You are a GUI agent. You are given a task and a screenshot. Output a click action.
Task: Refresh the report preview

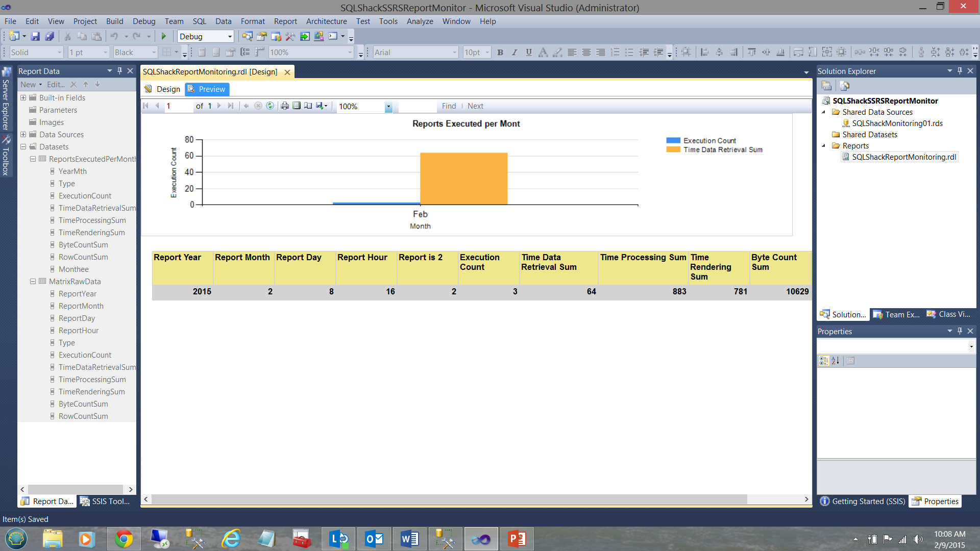[x=270, y=106]
